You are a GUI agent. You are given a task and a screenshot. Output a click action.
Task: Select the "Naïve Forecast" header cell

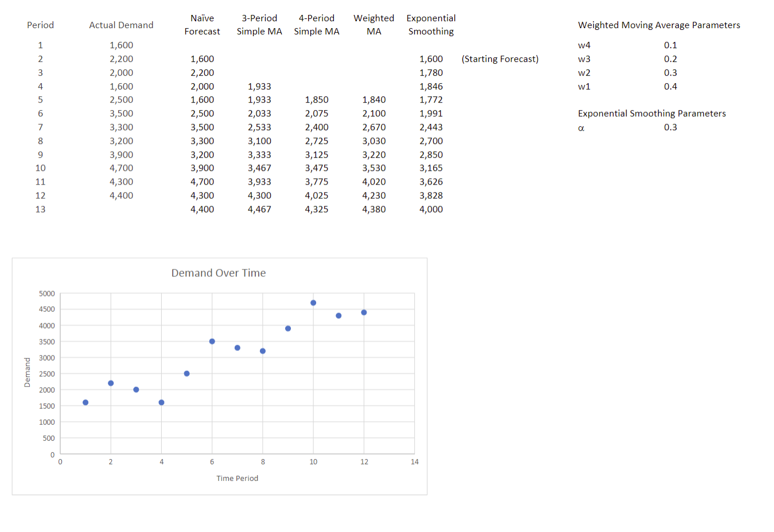click(202, 25)
